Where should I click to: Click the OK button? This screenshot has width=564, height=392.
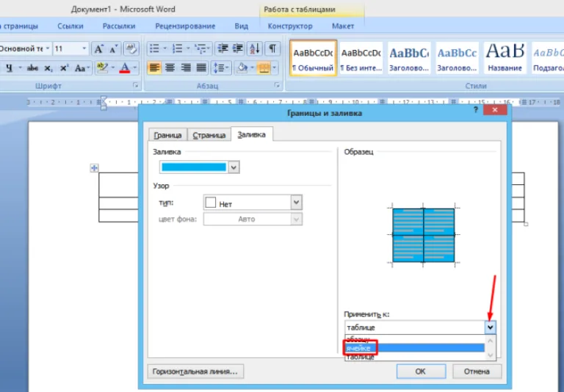[422, 371]
